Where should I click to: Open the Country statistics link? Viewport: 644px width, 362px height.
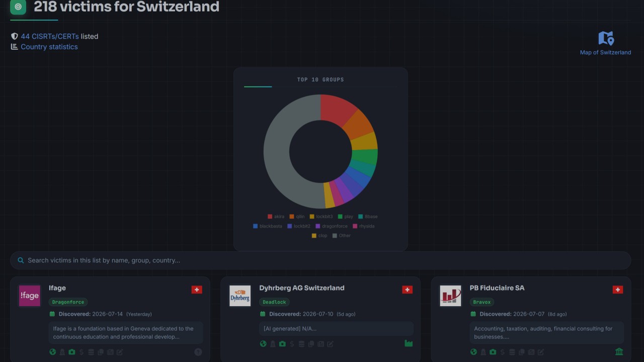click(49, 47)
